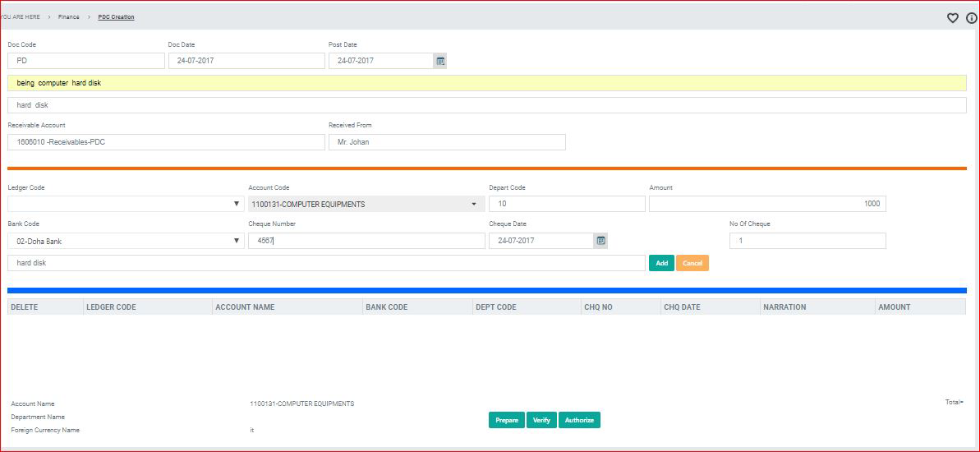Click the No Of Cheque field

point(807,241)
